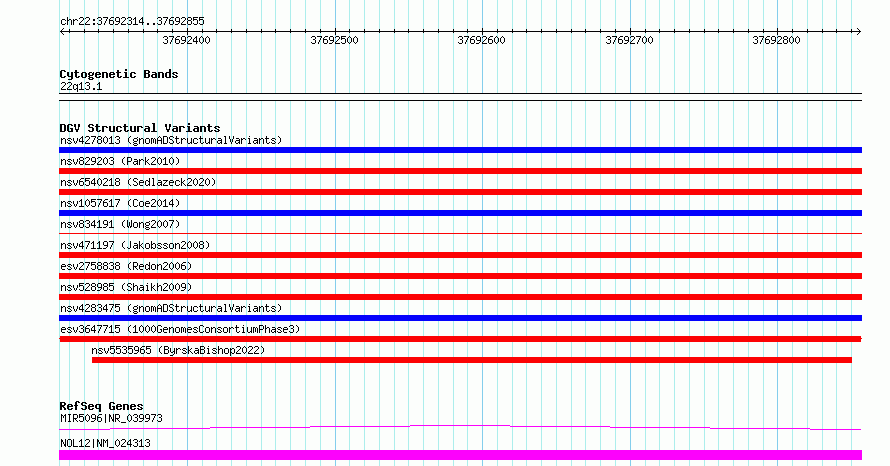Click the thin red line under nsv834191
Screen dimensions: 890x466
(x=460, y=233)
